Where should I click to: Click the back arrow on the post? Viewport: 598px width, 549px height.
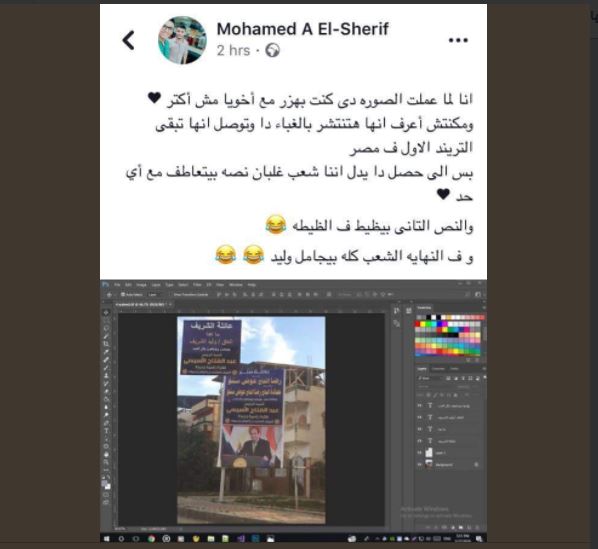tap(129, 40)
